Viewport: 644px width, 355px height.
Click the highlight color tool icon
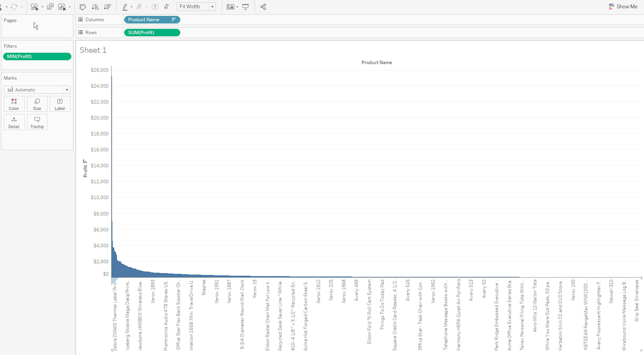pyautogui.click(x=124, y=7)
